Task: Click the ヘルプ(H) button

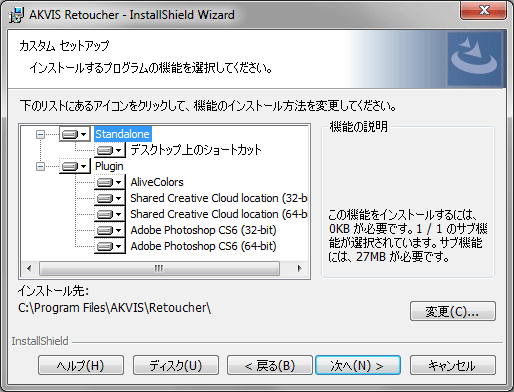Action: click(81, 365)
